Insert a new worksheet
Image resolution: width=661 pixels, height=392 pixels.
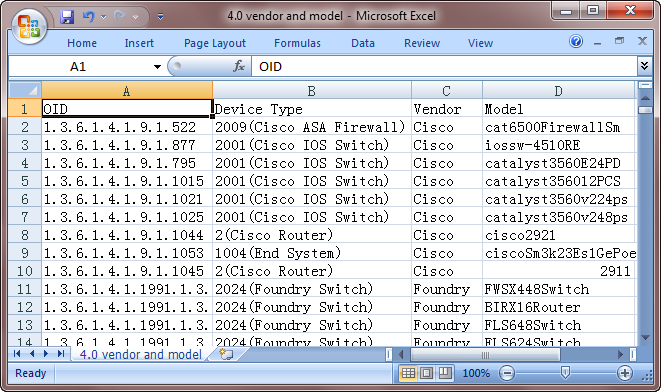pyautogui.click(x=226, y=354)
